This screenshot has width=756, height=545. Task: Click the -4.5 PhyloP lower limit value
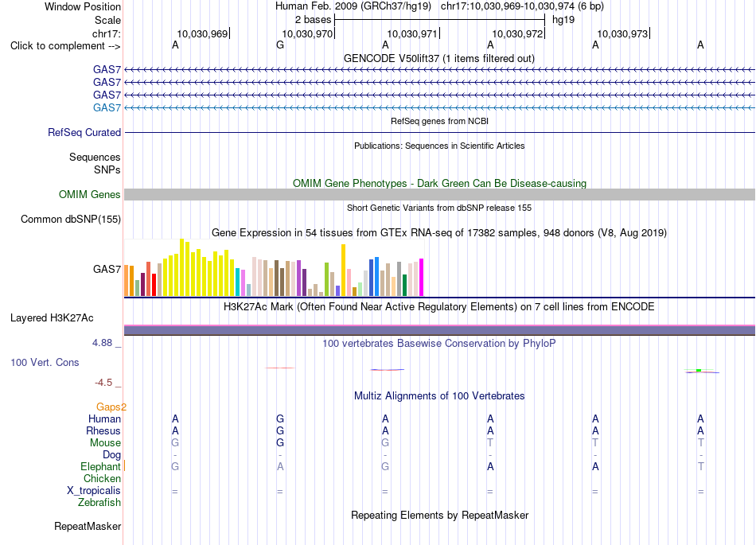tap(103, 383)
